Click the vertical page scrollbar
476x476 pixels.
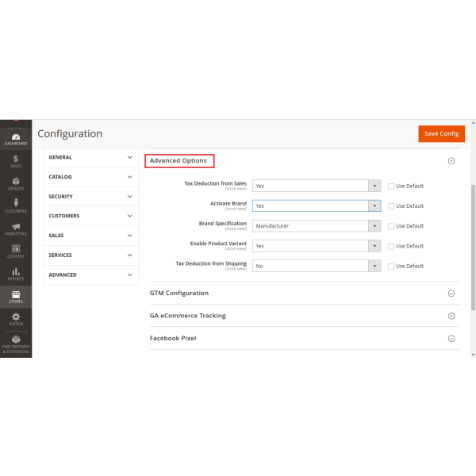pos(473,246)
